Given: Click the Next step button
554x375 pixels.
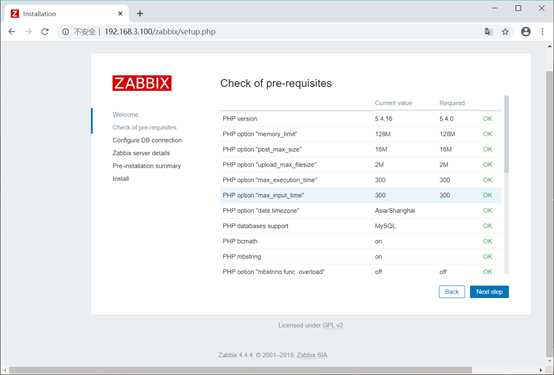Looking at the screenshot, I should [489, 292].
